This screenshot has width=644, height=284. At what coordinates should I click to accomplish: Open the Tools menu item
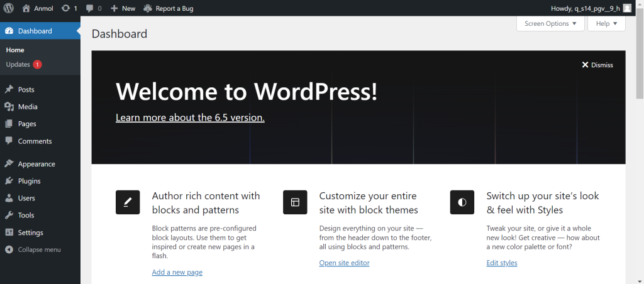pyautogui.click(x=40, y=215)
